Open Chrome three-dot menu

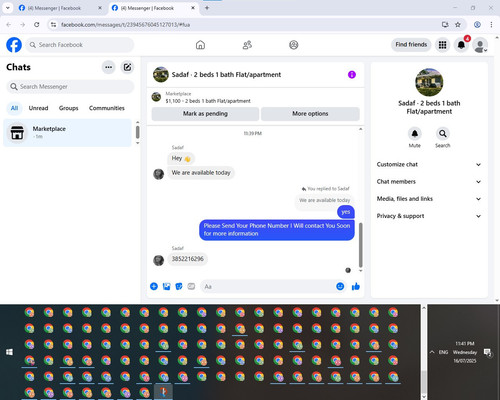click(491, 25)
